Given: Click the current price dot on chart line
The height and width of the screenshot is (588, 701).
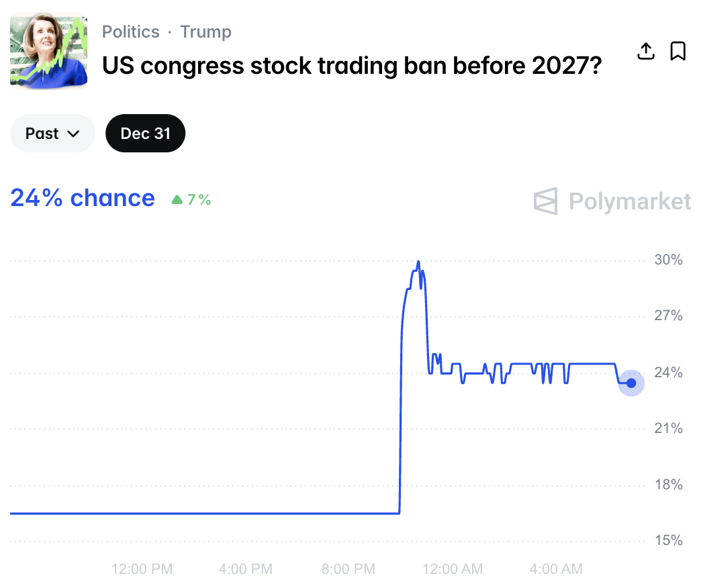Looking at the screenshot, I should (x=631, y=383).
